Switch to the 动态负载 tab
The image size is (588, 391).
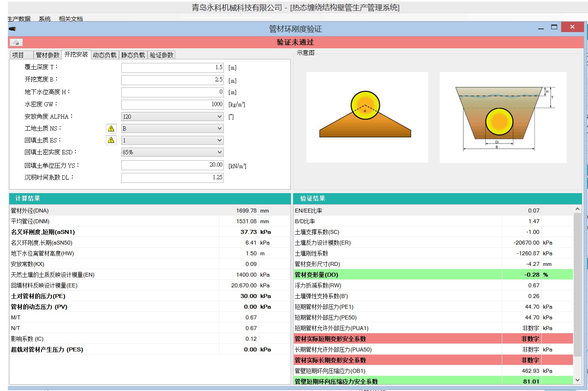(x=105, y=55)
